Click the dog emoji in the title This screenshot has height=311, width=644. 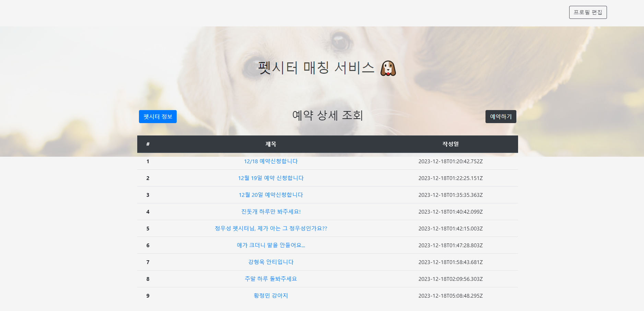click(388, 69)
